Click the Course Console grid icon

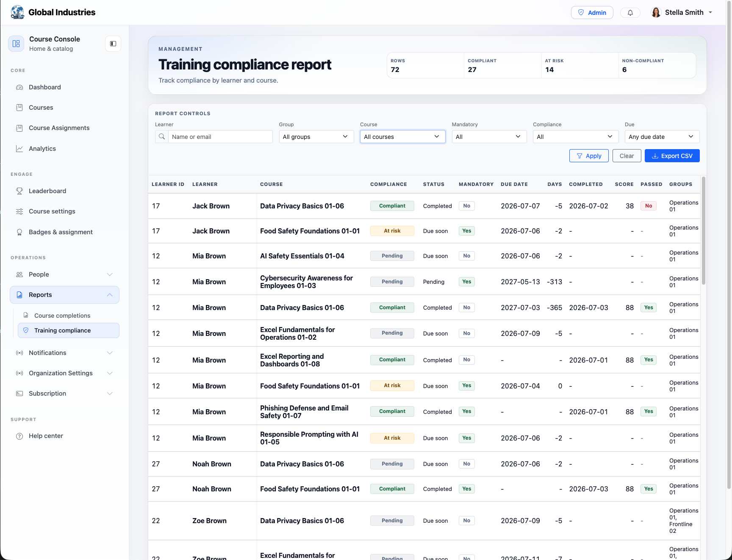click(x=16, y=44)
